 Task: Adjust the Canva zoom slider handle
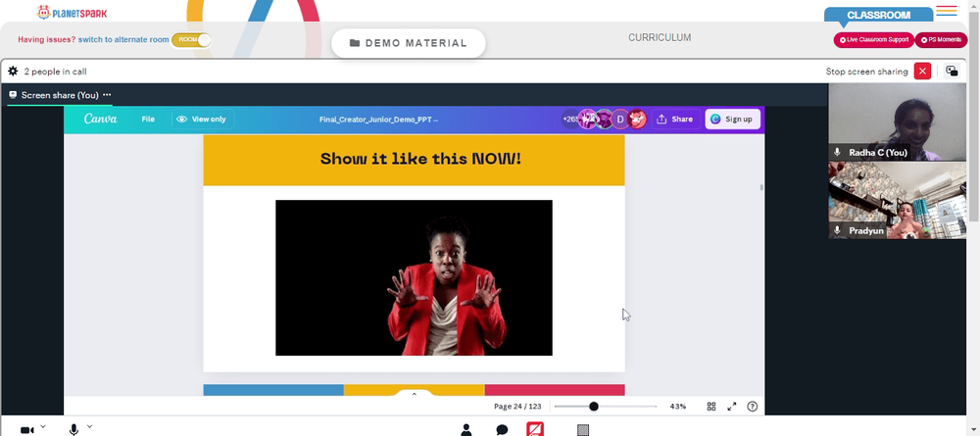594,406
